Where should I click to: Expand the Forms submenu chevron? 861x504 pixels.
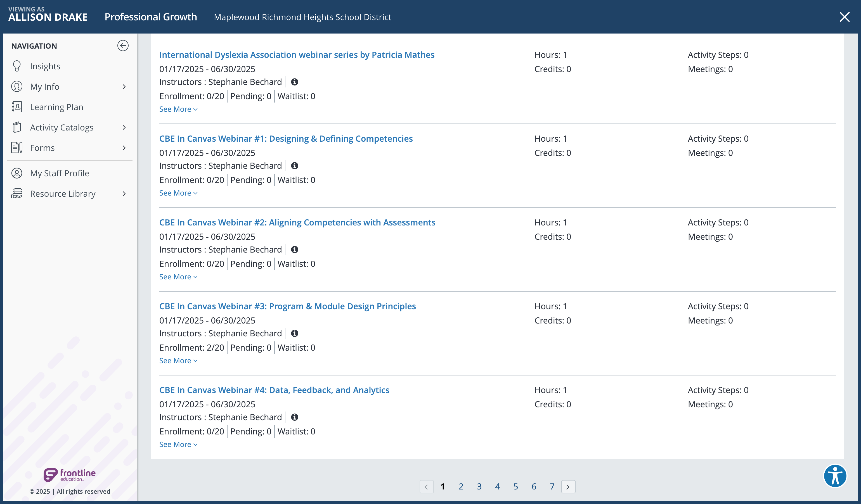pos(124,148)
